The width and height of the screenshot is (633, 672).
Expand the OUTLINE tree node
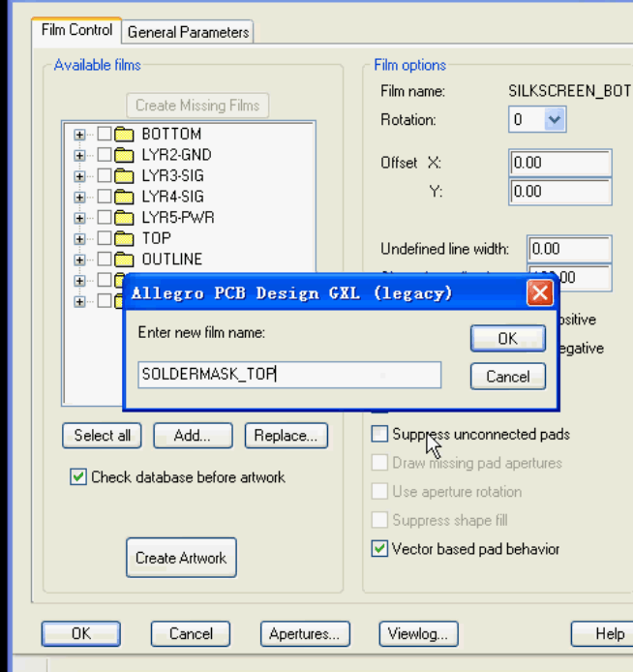pos(79,260)
